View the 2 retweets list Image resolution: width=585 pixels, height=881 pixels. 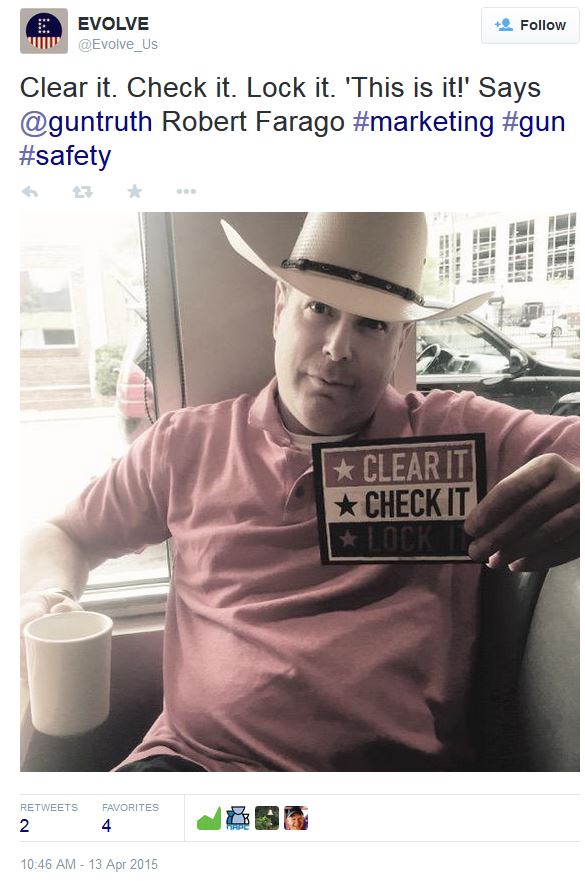click(49, 818)
